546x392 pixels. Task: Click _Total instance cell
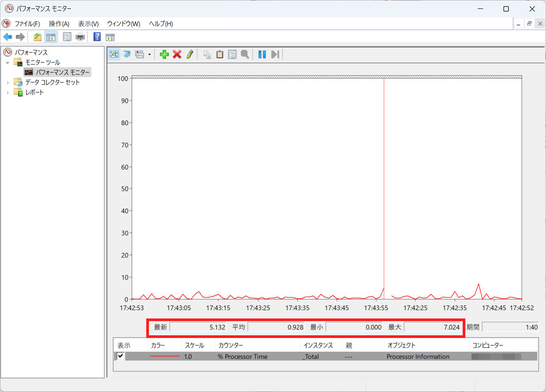tap(311, 357)
